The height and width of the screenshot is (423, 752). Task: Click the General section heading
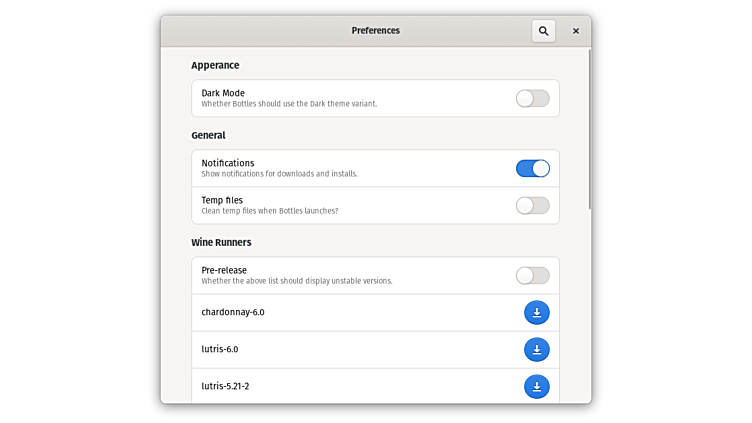(x=208, y=135)
